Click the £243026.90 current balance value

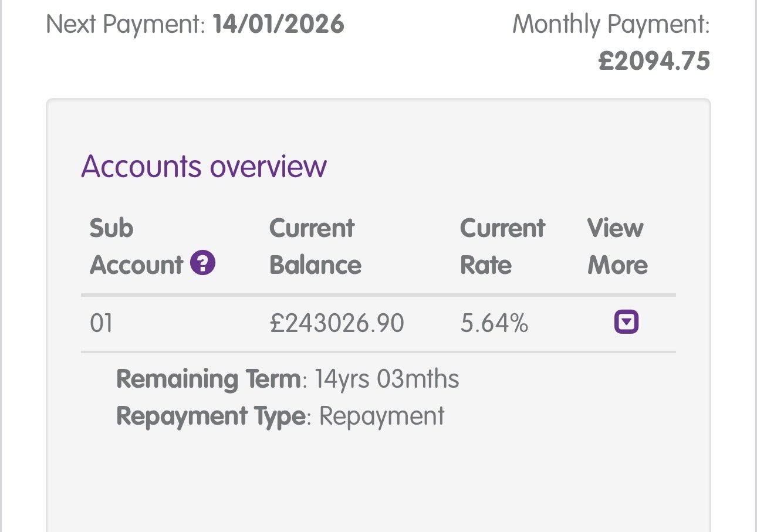pos(336,324)
